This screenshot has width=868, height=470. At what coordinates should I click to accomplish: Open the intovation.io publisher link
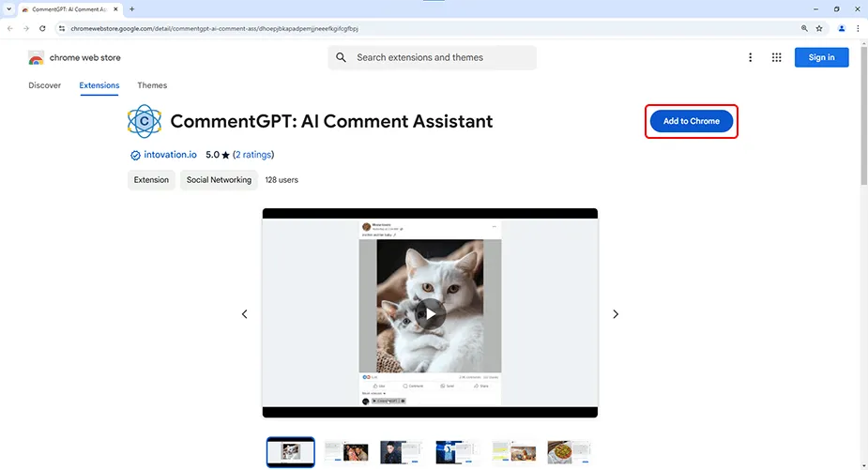pos(170,155)
